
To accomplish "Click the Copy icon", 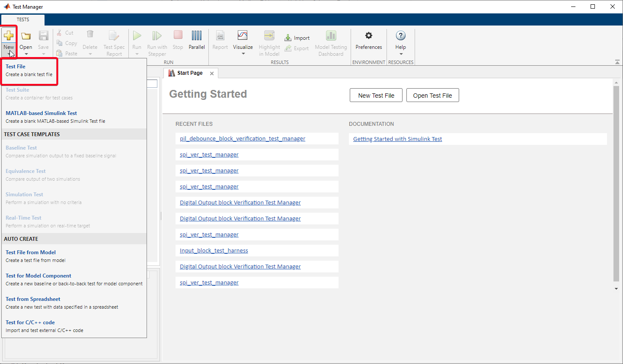I will click(60, 43).
